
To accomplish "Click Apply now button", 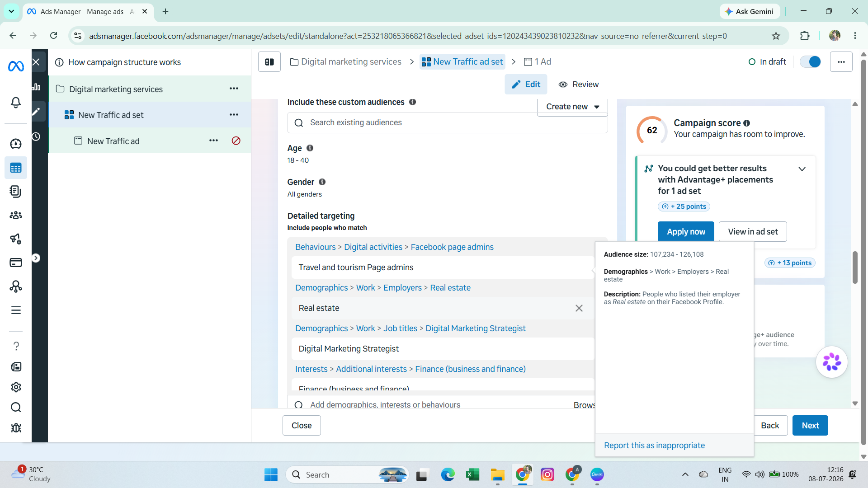I will coord(686,232).
